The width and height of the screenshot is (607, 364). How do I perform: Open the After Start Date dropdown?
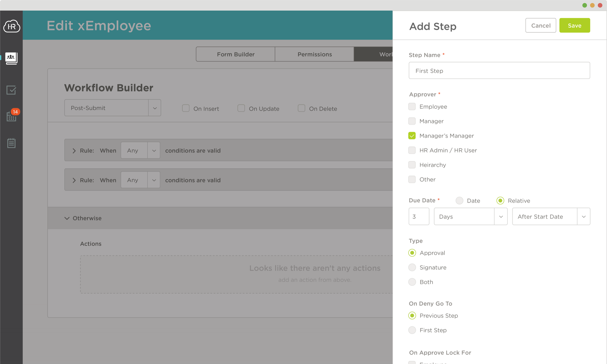tap(551, 216)
